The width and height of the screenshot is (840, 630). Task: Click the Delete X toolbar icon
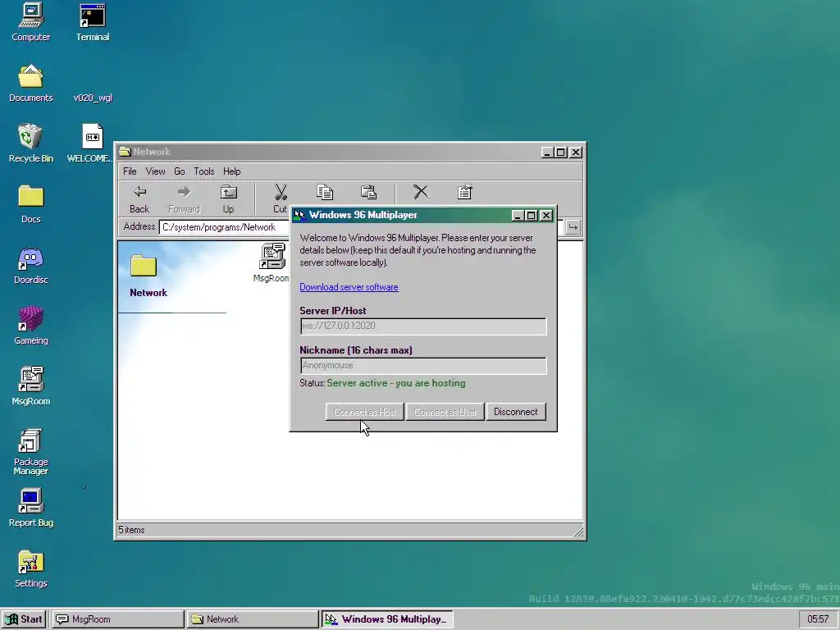(421, 192)
